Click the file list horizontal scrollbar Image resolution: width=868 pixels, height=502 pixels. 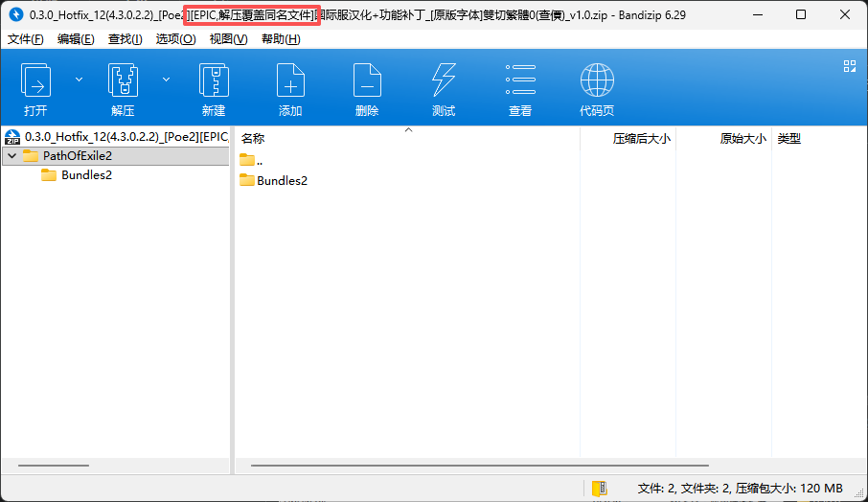[479, 466]
